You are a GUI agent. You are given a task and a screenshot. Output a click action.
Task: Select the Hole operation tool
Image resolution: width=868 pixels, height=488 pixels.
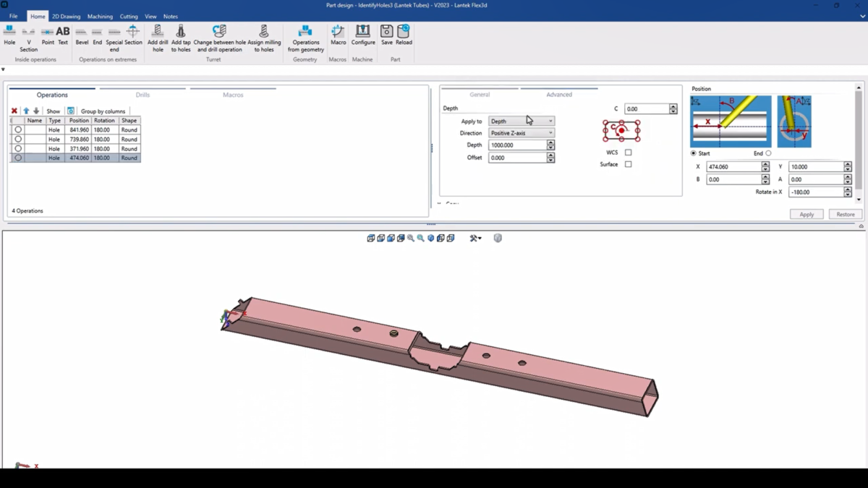tap(9, 36)
